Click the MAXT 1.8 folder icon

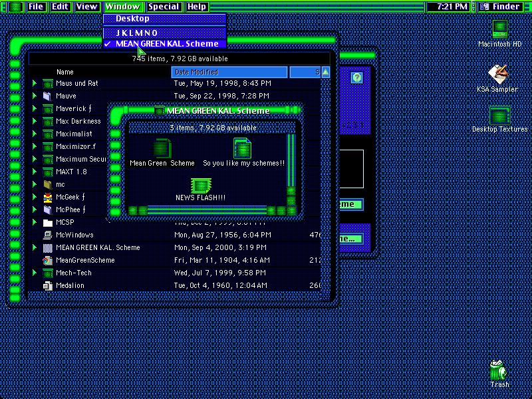point(47,172)
